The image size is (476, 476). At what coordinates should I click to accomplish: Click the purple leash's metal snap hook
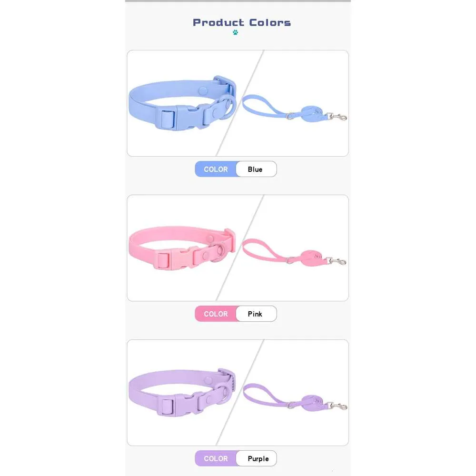point(337,406)
